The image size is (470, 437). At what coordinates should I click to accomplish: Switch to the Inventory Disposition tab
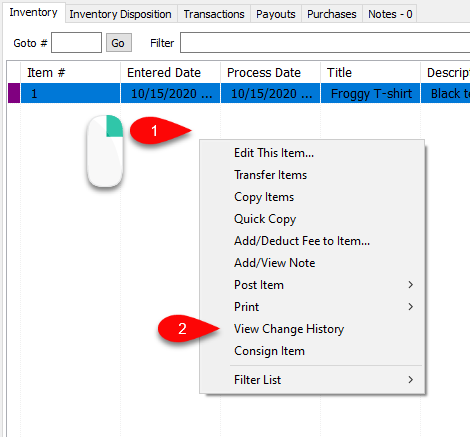(x=120, y=14)
